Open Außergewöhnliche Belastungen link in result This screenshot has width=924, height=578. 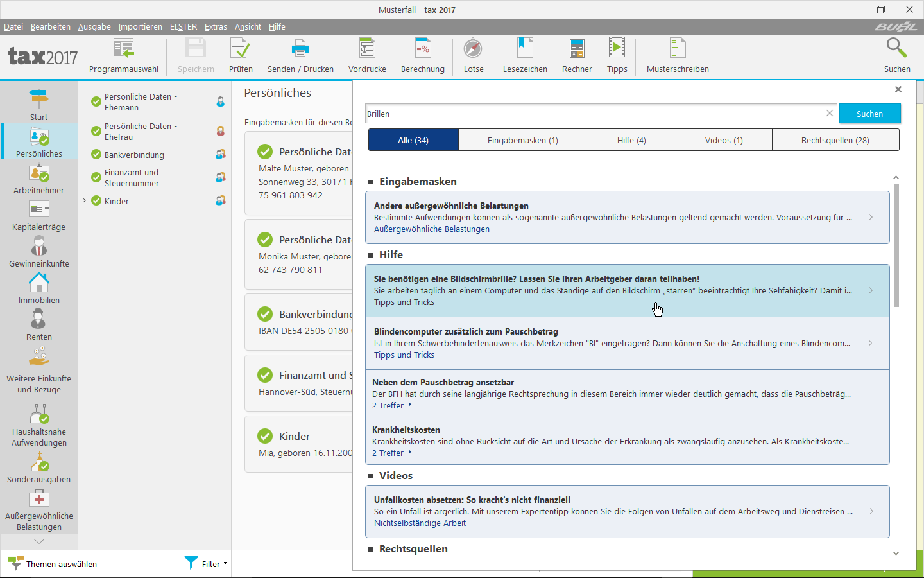[432, 229]
